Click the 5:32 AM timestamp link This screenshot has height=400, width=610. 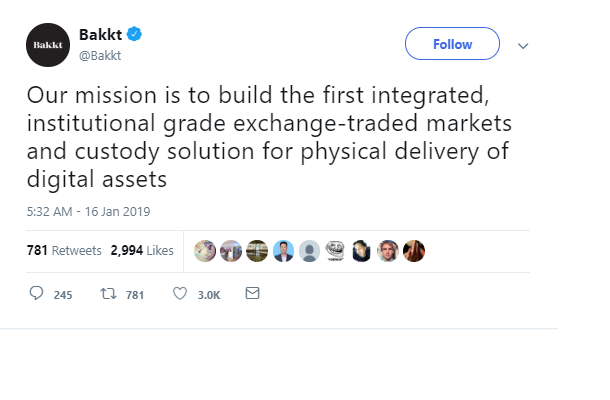88,211
